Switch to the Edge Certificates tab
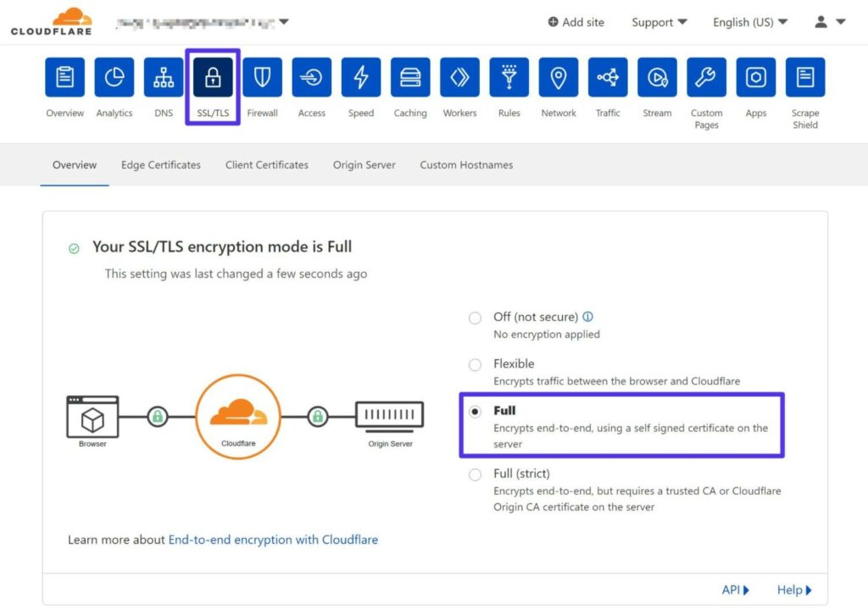 coord(160,165)
